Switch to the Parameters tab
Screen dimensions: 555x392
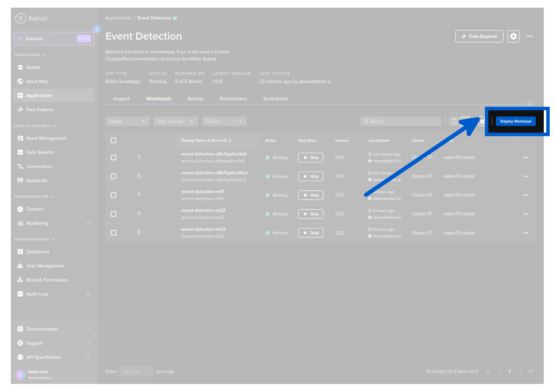233,99
